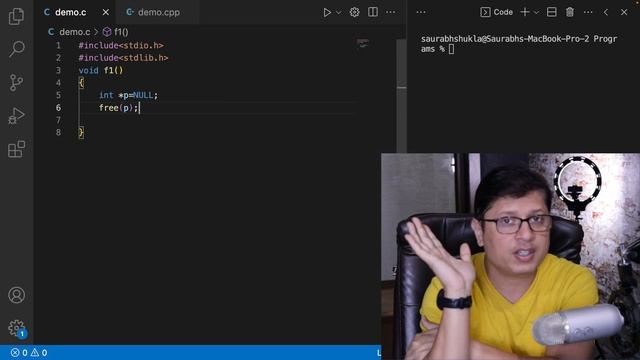Viewport: 640px width, 360px height.
Task: Click the void f1() declaration
Action: pos(100,70)
